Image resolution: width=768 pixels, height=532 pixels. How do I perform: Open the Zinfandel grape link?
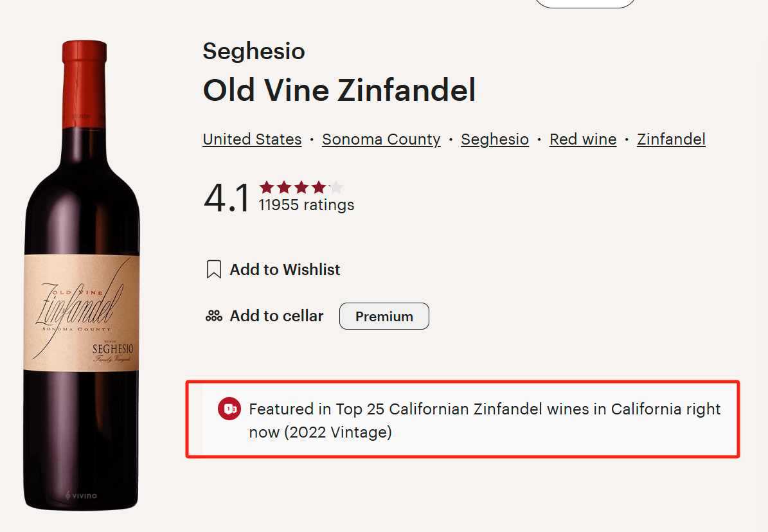click(x=671, y=139)
